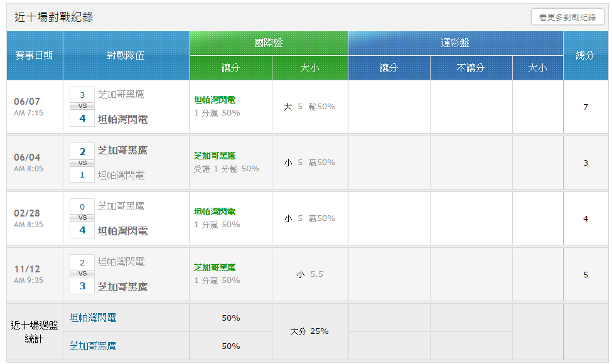Click the 大分 25% statistics cell
Viewport: 612px width, 364px height.
click(x=309, y=331)
